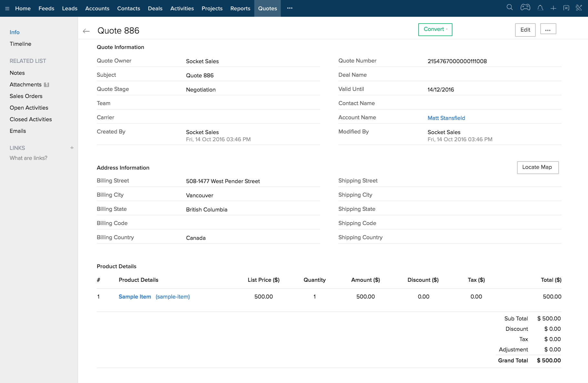Open the Accounts tab
588x383 pixels.
tap(97, 8)
